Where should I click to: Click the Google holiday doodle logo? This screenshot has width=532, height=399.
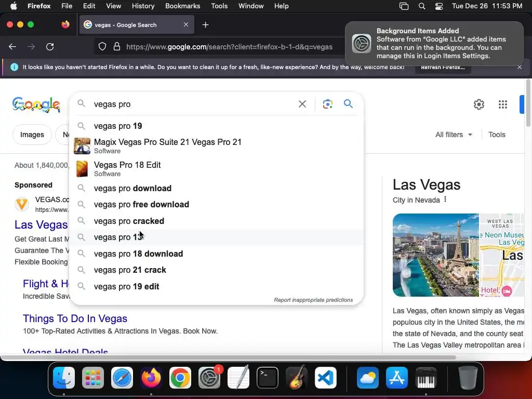36,104
